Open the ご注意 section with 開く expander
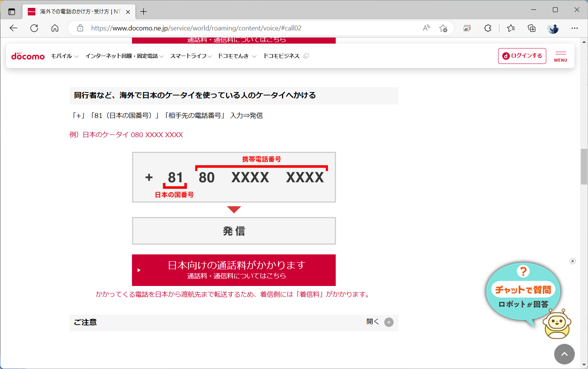The width and height of the screenshot is (588, 369). (x=388, y=322)
